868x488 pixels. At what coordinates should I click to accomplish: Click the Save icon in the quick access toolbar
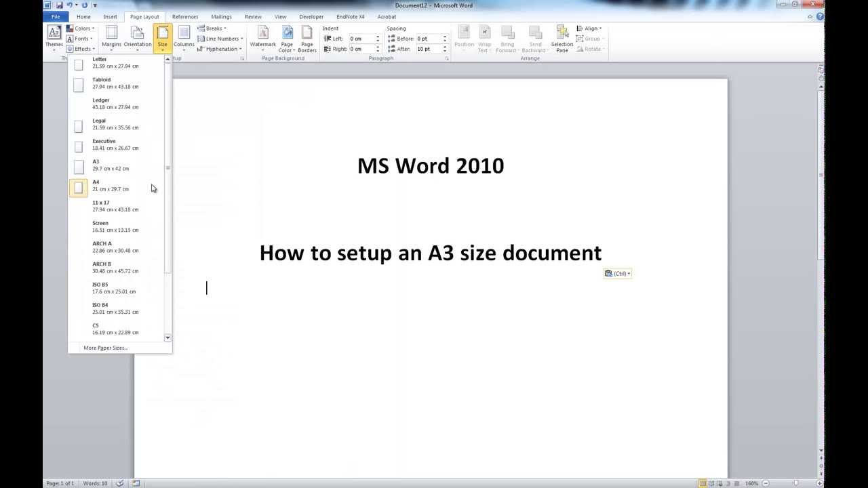(59, 5)
